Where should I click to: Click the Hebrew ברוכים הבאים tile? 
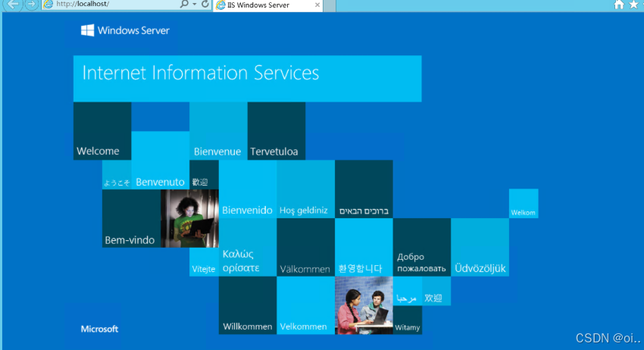pyautogui.click(x=364, y=189)
